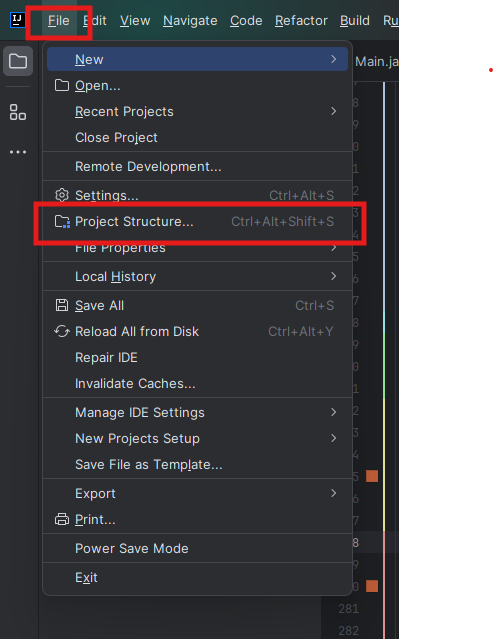Open the Refactor menu
Image resolution: width=493 pixels, height=639 pixels.
click(x=301, y=20)
